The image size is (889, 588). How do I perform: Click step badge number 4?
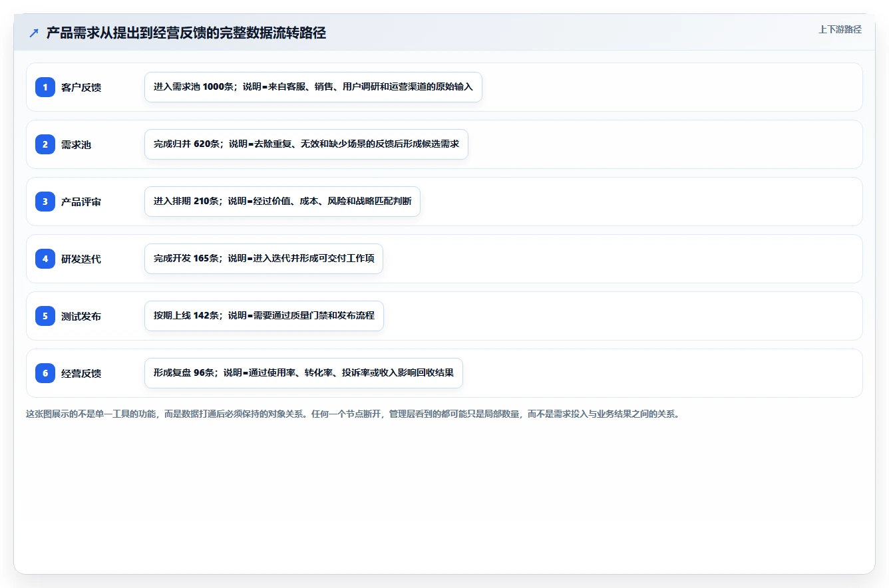pyautogui.click(x=45, y=259)
